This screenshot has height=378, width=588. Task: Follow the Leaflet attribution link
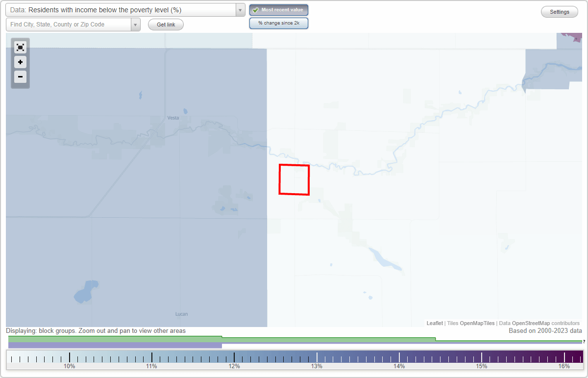[x=435, y=323]
